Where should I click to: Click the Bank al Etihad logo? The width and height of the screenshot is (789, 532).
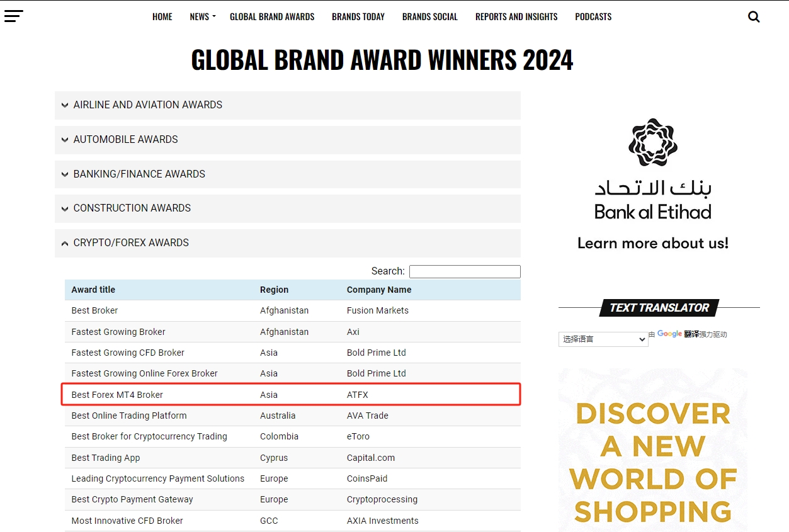click(653, 169)
